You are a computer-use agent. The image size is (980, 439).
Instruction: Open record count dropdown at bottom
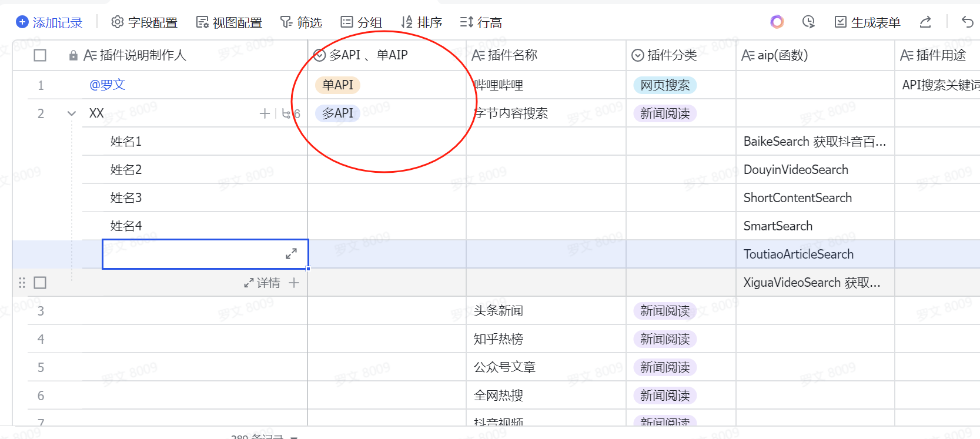point(294,436)
